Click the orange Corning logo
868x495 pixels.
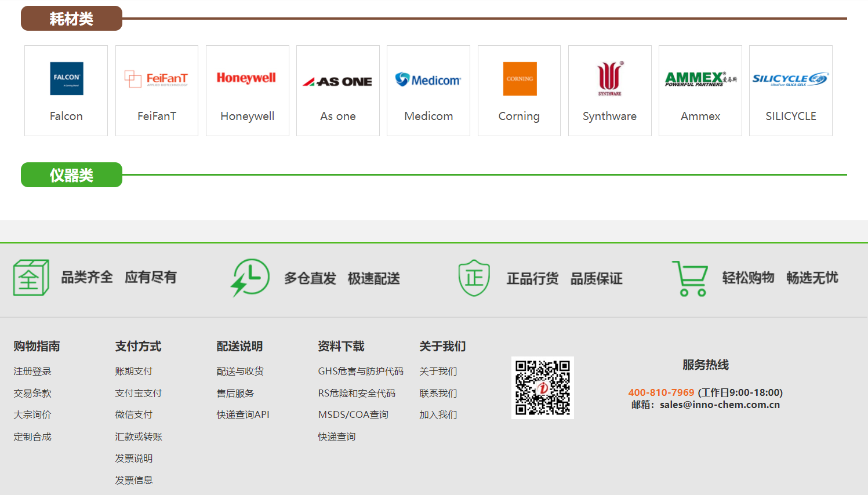519,79
